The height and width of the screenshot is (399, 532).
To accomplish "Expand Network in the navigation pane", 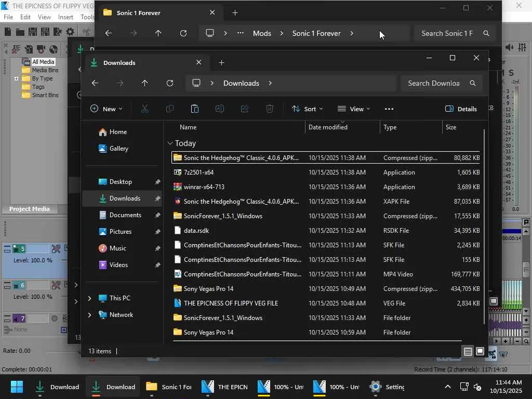I will point(89,315).
